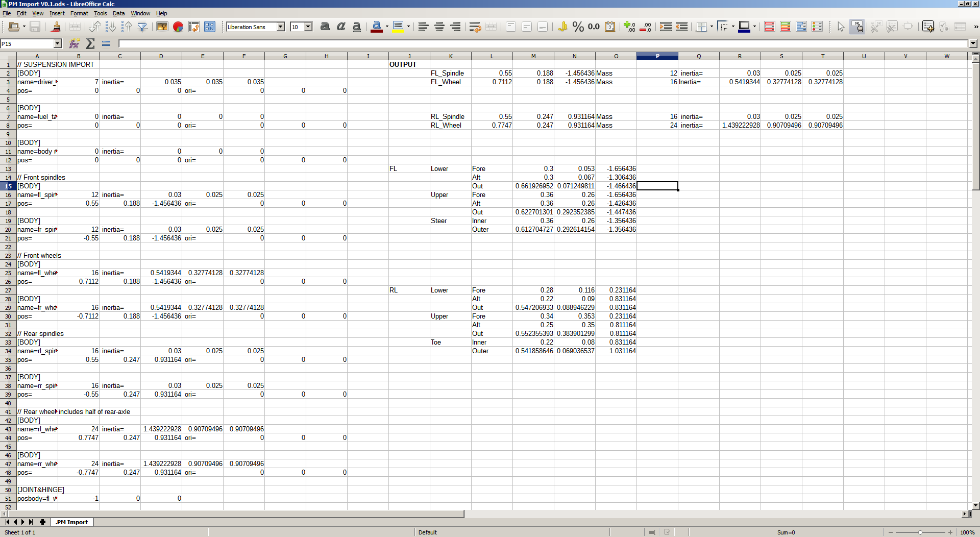Show more toolbar buttons via chevron

(975, 27)
